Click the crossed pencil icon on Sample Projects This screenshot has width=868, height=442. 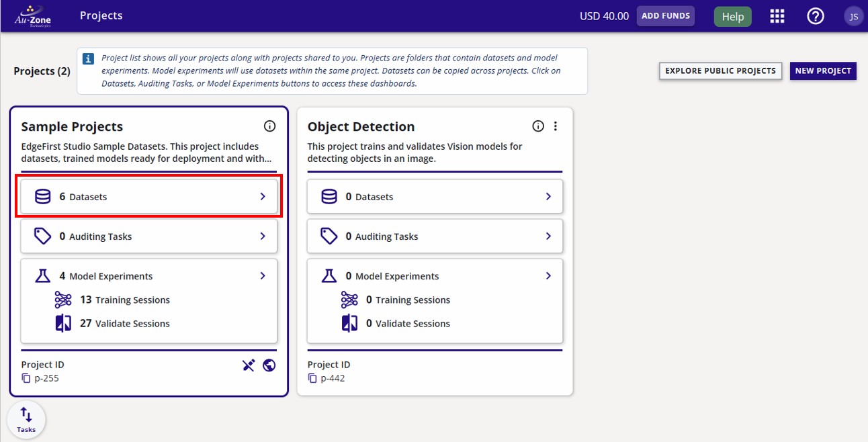point(249,365)
